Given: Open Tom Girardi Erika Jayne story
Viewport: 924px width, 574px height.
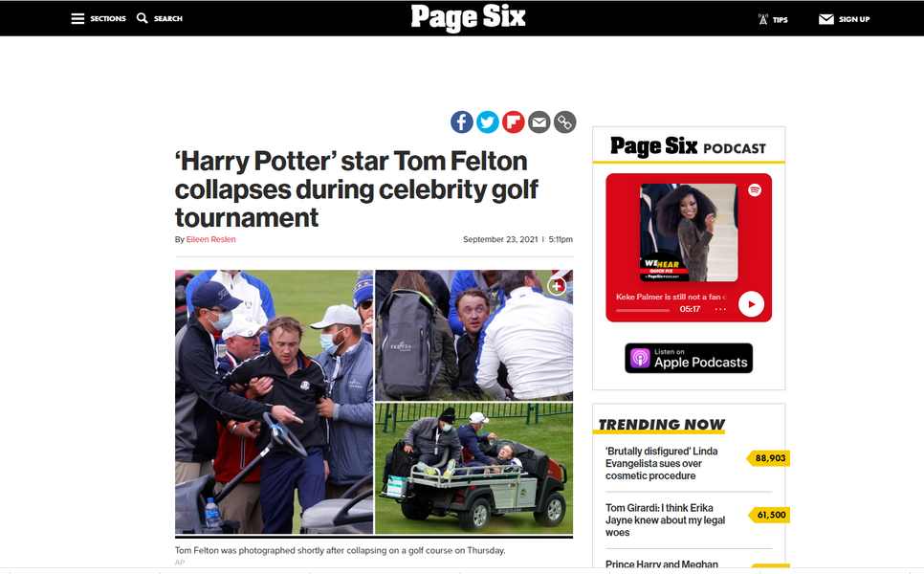Looking at the screenshot, I should 665,519.
